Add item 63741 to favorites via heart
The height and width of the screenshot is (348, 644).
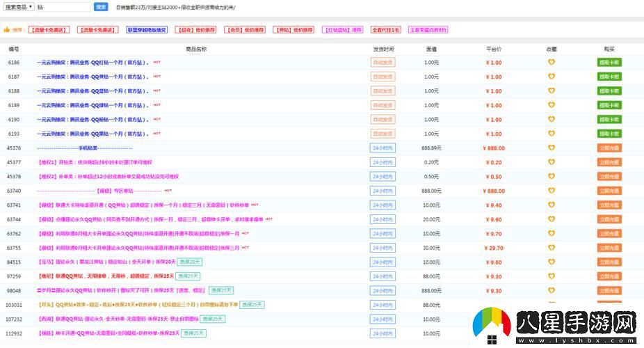click(552, 205)
